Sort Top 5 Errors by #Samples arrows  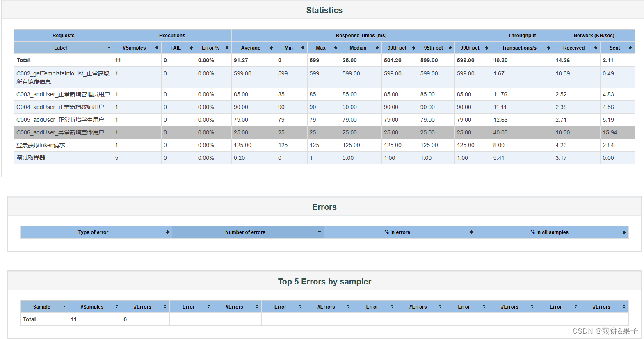tap(116, 307)
